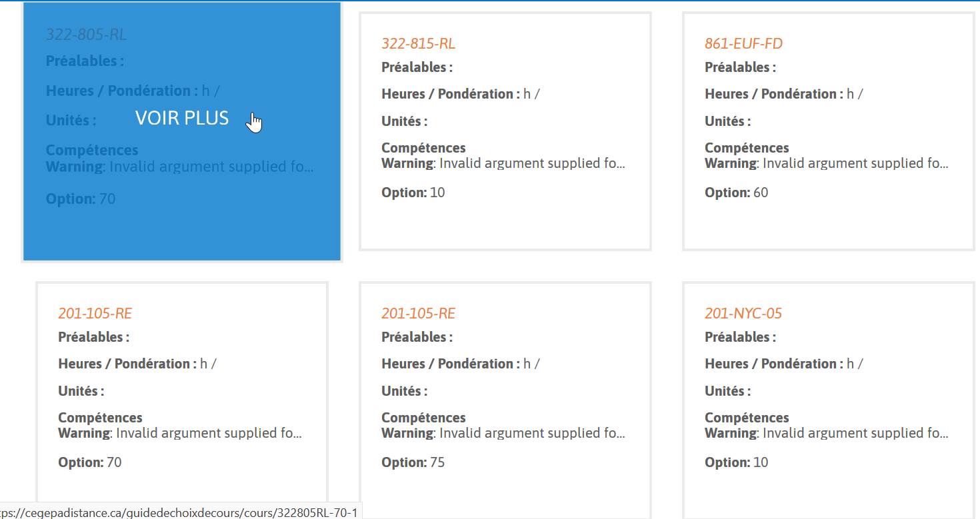Click the 322-805-RL code on the highlighted card
980x519 pixels.
[86, 35]
